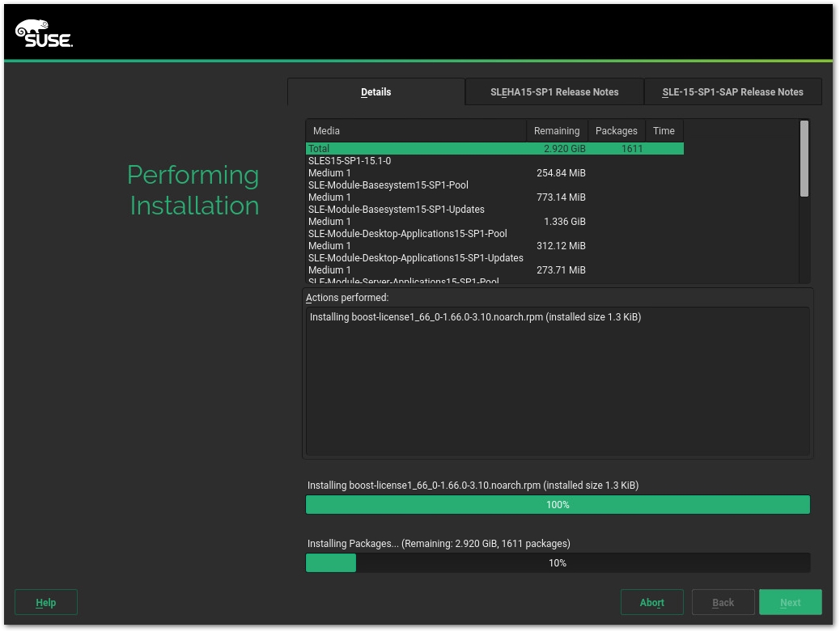Image resolution: width=840 pixels, height=632 pixels.
Task: Click the Time column header
Action: coord(664,130)
